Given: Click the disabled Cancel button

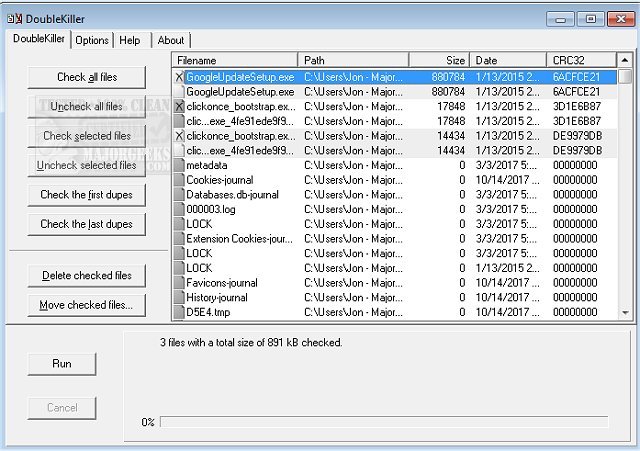Looking at the screenshot, I should point(62,408).
